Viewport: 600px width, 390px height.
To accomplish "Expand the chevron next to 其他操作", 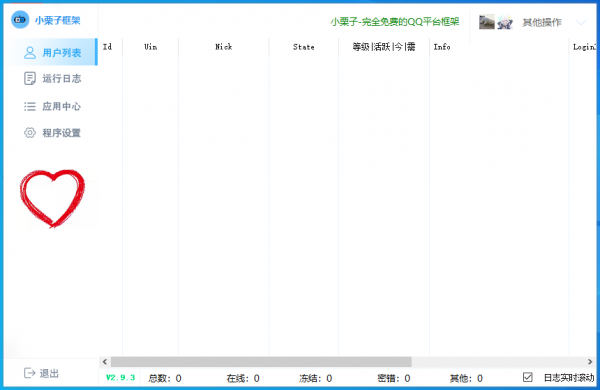I will coord(581,23).
